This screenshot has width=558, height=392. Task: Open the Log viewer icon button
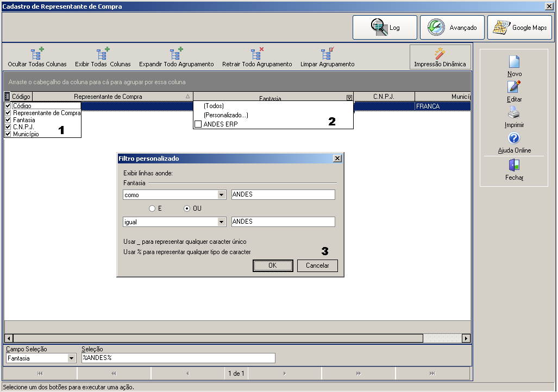379,27
